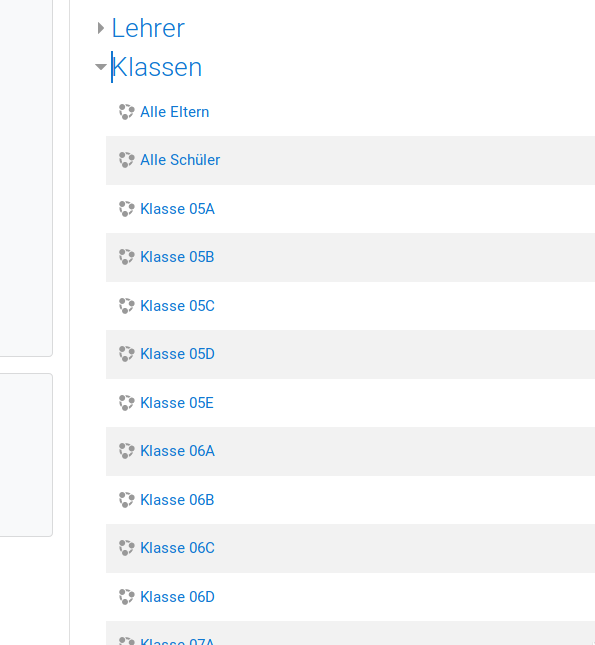Open the Klasse 06C course link
Screen dimensions: 595x645
[177, 548]
